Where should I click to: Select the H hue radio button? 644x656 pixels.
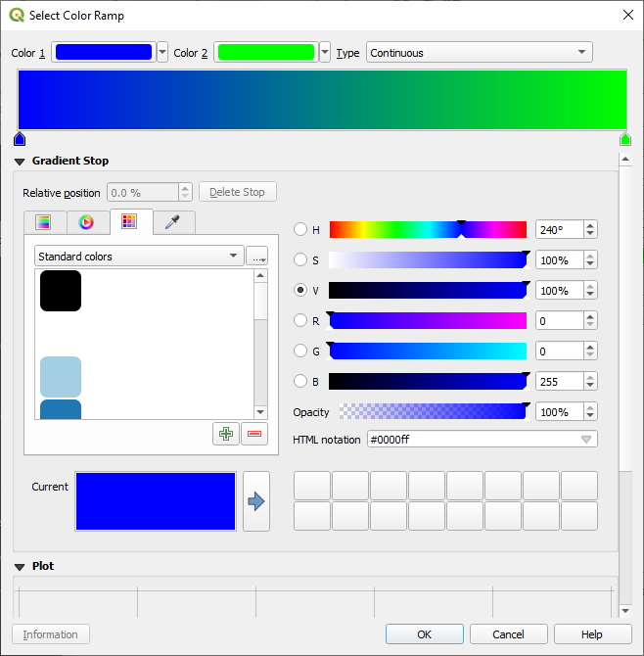[301, 230]
